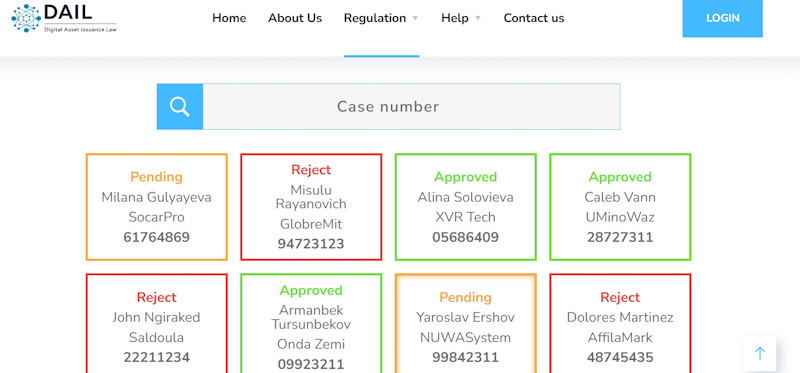Select case number 22211234
This screenshot has width=800, height=373.
pos(157,358)
